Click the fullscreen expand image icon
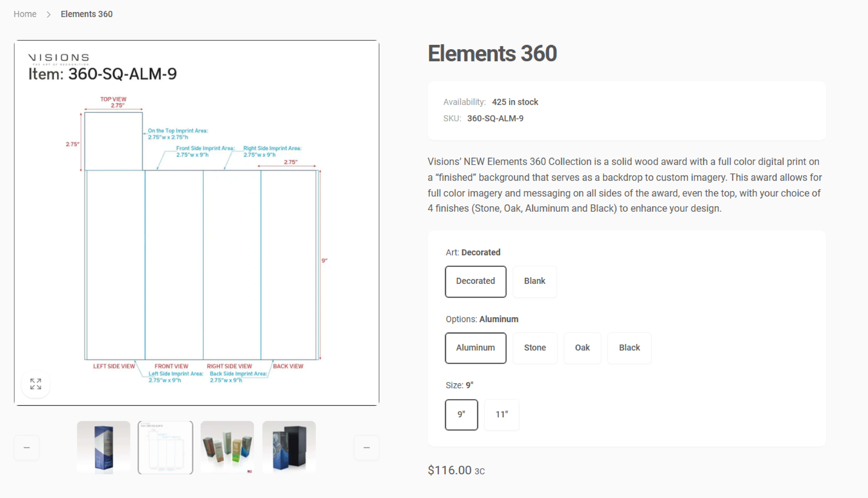This screenshot has width=868, height=498. (35, 384)
